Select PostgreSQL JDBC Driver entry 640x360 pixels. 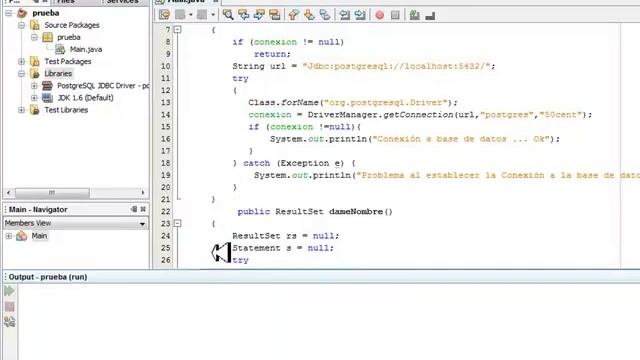tap(103, 86)
